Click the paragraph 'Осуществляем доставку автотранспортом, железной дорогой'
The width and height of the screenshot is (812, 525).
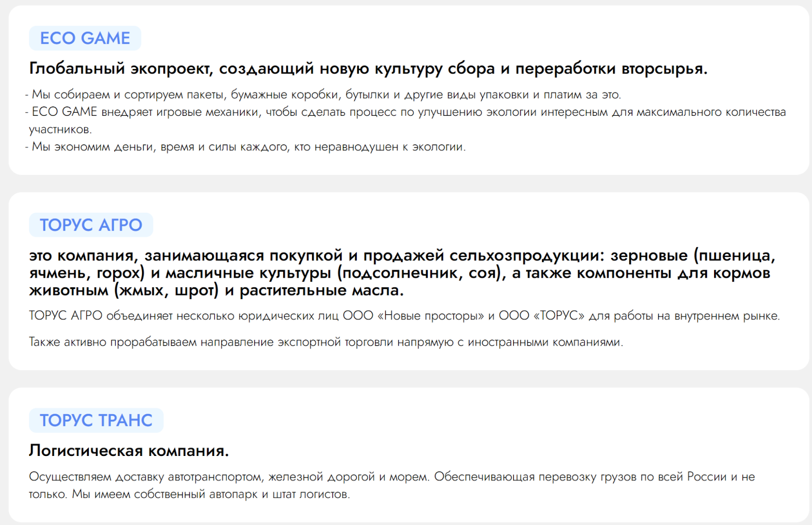(x=392, y=485)
